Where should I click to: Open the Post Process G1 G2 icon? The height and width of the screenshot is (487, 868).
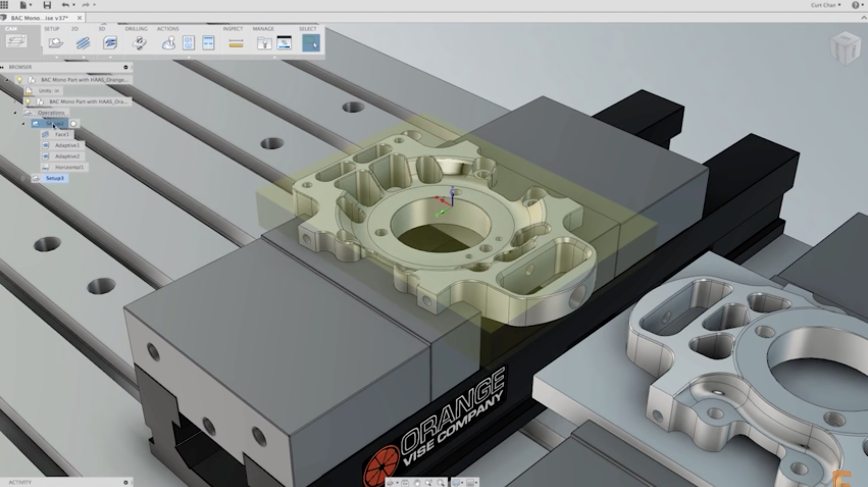click(x=189, y=43)
